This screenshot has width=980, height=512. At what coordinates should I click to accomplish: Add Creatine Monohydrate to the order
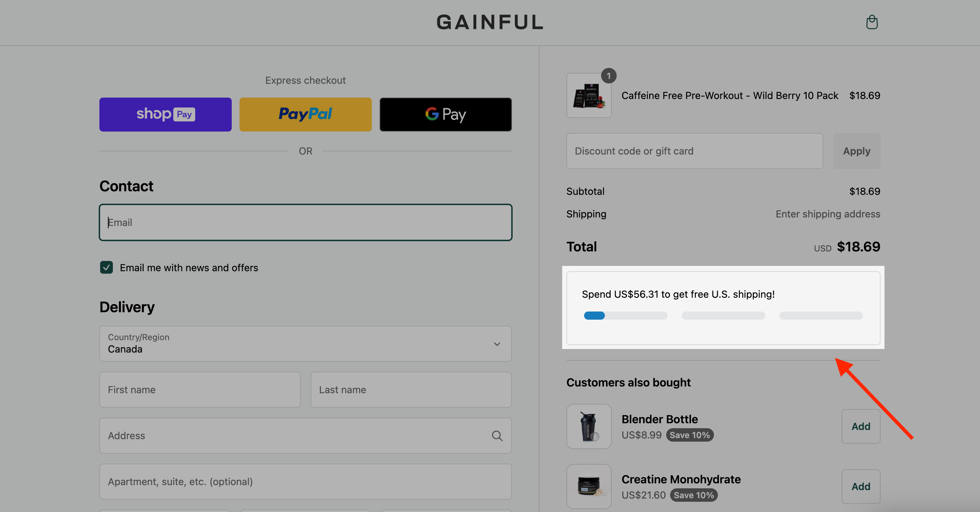[860, 486]
